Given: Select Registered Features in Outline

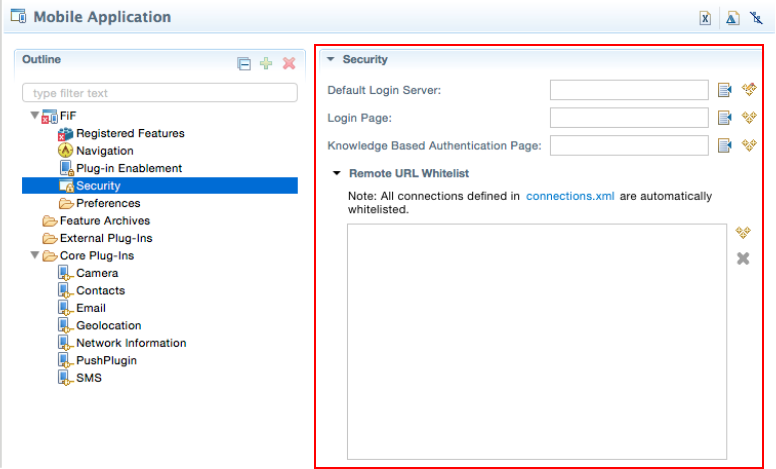Looking at the screenshot, I should click(130, 134).
